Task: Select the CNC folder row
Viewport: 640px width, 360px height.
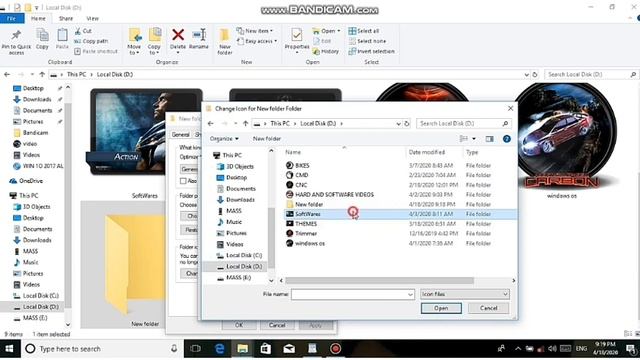Action: (x=400, y=185)
